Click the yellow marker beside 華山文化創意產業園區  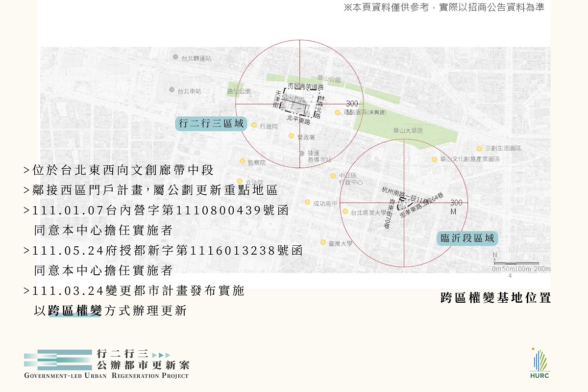click(434, 159)
